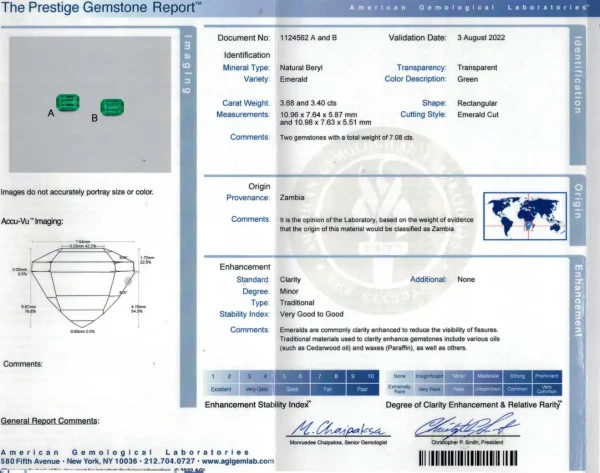Select measurement '10.96 x 7.64 x 5.87 mm'
The image size is (600, 473).
point(318,115)
